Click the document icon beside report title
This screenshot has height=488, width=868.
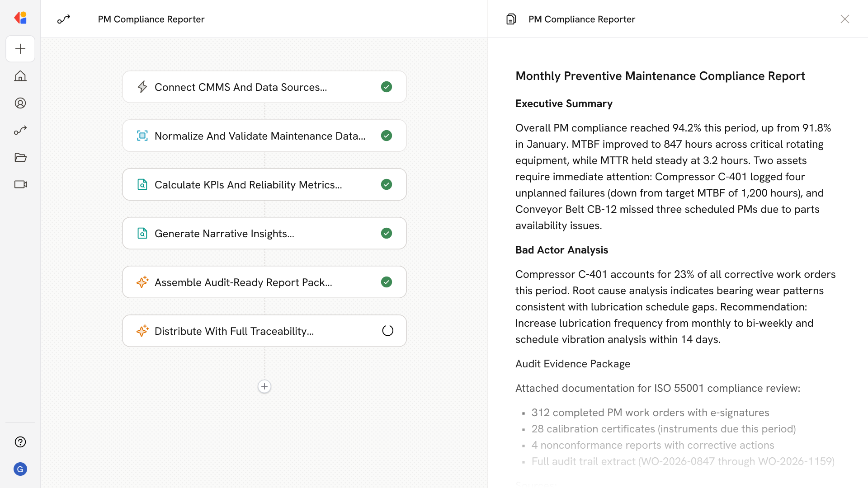(x=511, y=19)
